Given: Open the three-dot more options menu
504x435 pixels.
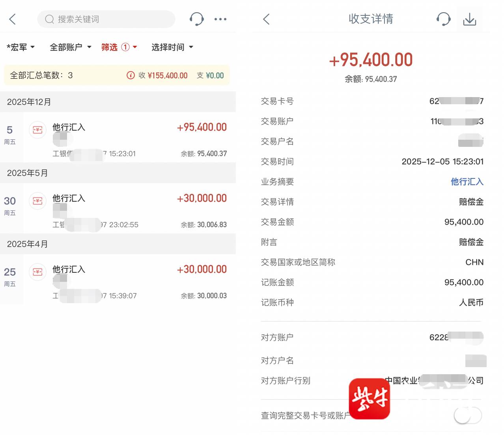Looking at the screenshot, I should [x=220, y=19].
